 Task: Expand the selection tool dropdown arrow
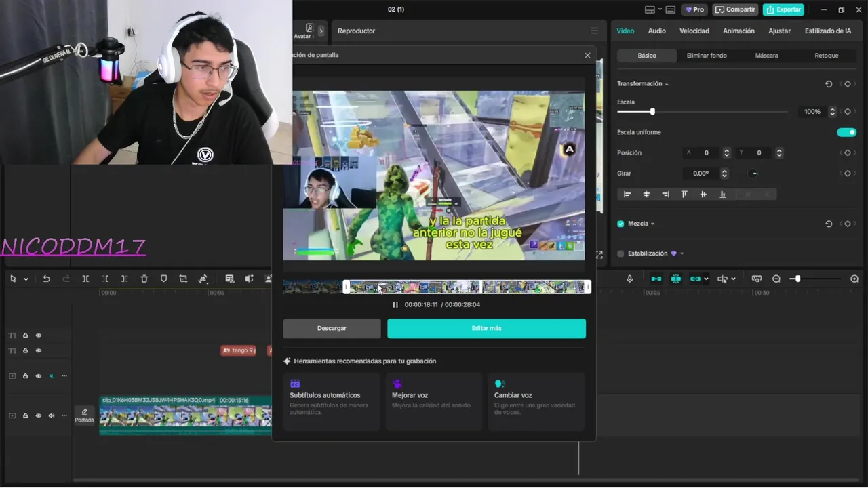[x=26, y=279]
